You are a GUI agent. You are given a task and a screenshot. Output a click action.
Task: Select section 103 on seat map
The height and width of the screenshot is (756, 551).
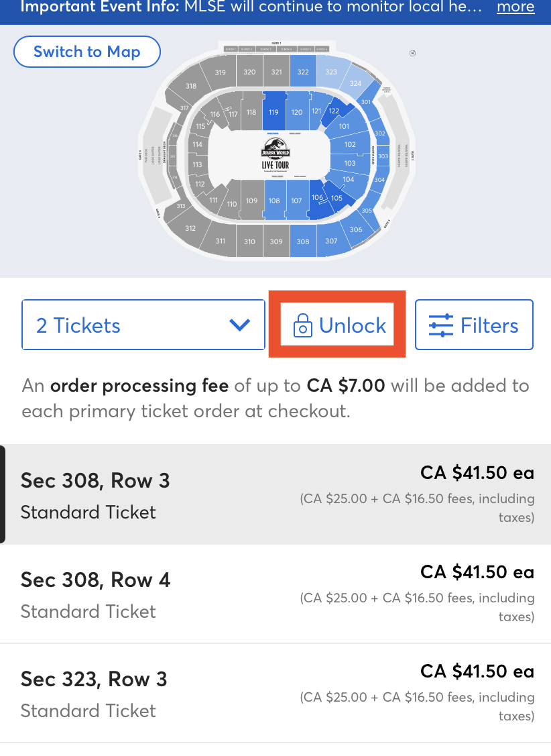click(350, 163)
